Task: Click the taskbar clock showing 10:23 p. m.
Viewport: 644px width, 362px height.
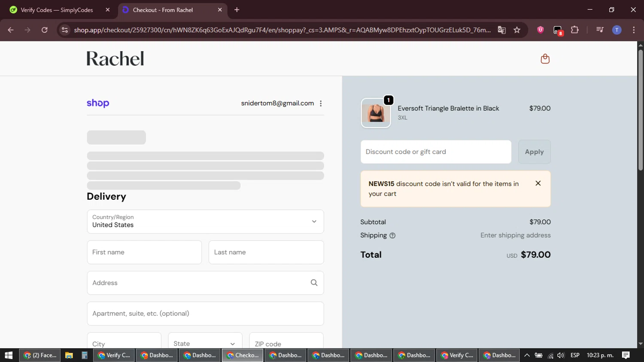Action: pos(600,355)
